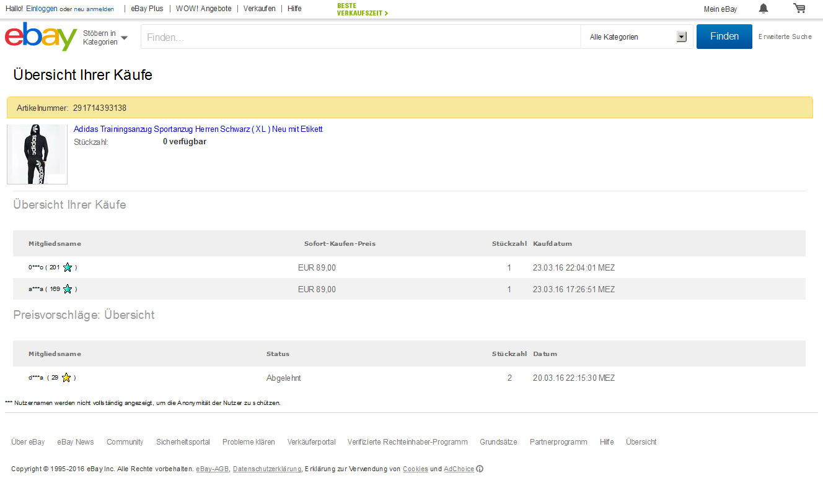Click EUR 89,00 in 0***o row
The height and width of the screenshot is (504, 823).
[x=317, y=268]
